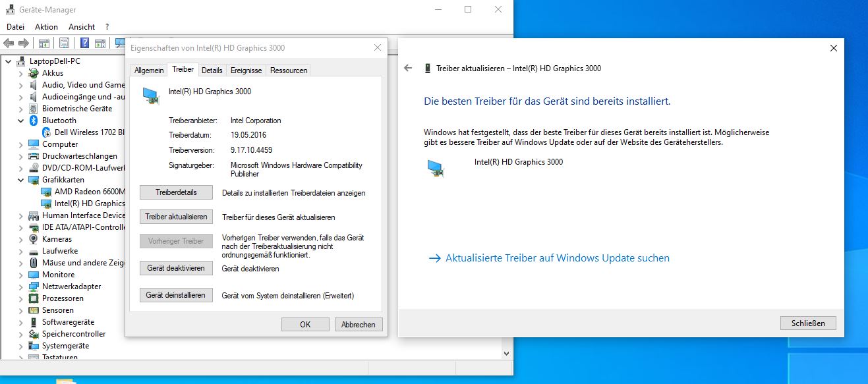This screenshot has height=384, width=868.
Task: Select the Sensoren category icon
Action: 34,310
